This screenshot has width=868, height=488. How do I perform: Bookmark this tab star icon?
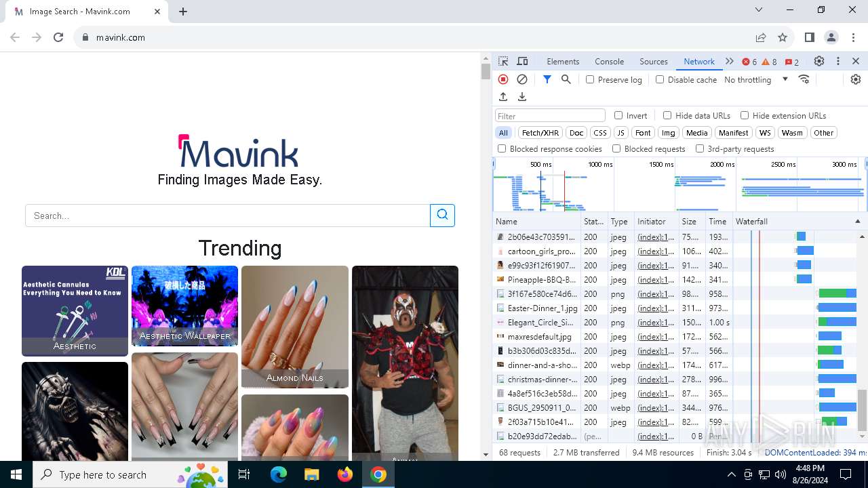click(x=783, y=37)
